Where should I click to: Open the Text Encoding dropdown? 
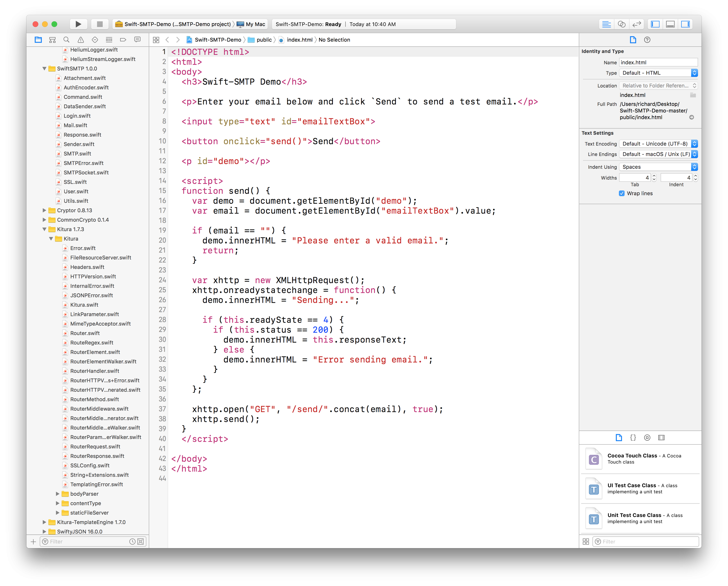click(x=658, y=144)
